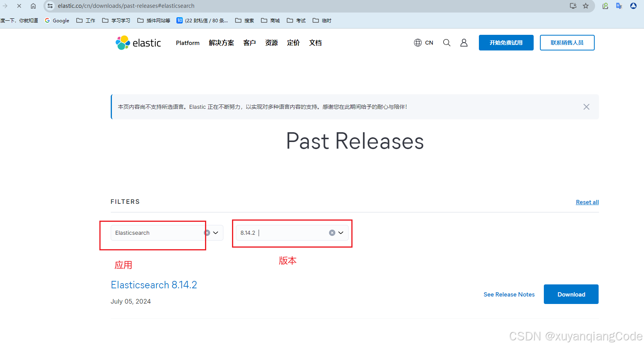Open the 度一下，你就知道 bookmark

point(19,20)
